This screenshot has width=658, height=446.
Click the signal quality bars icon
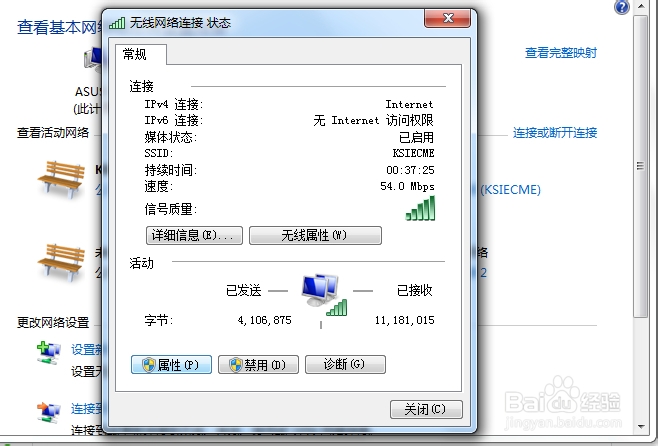point(420,209)
